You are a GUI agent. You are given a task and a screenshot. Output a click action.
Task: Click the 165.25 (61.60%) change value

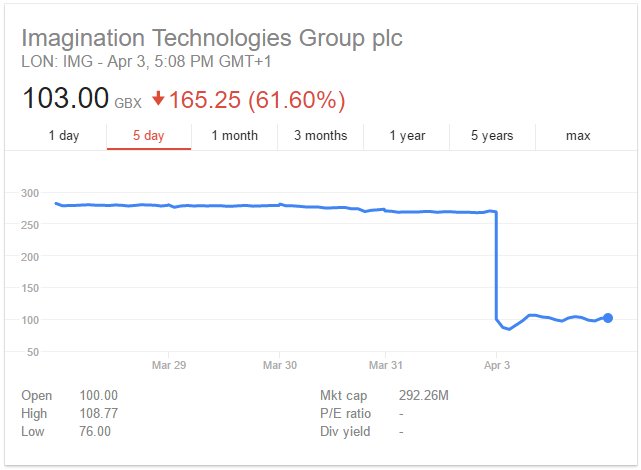pos(256,100)
